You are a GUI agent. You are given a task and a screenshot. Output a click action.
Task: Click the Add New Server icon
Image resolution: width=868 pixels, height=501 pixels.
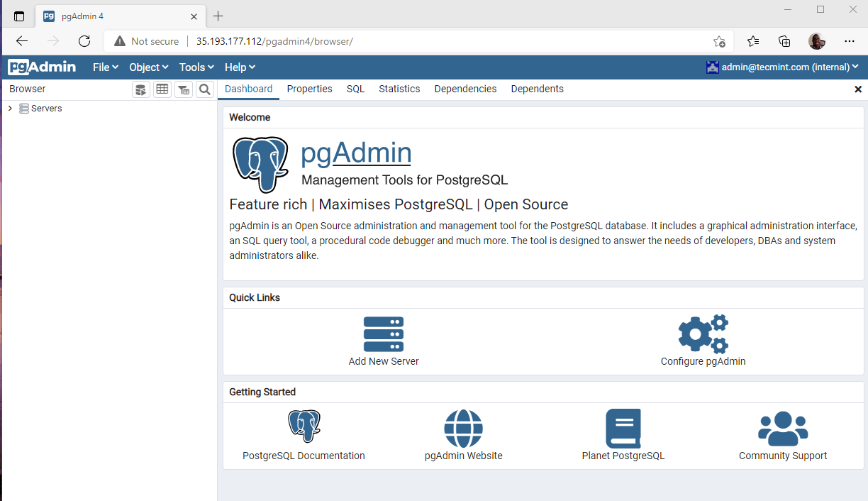(384, 334)
